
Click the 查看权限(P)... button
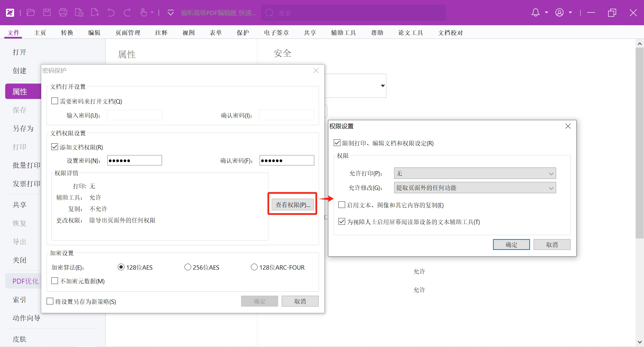coord(292,205)
